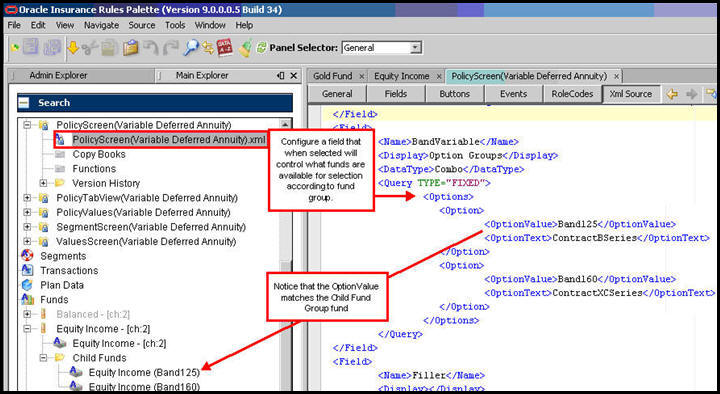The height and width of the screenshot is (394, 720).
Task: Click the Transactions icon in tree
Action: (x=27, y=270)
